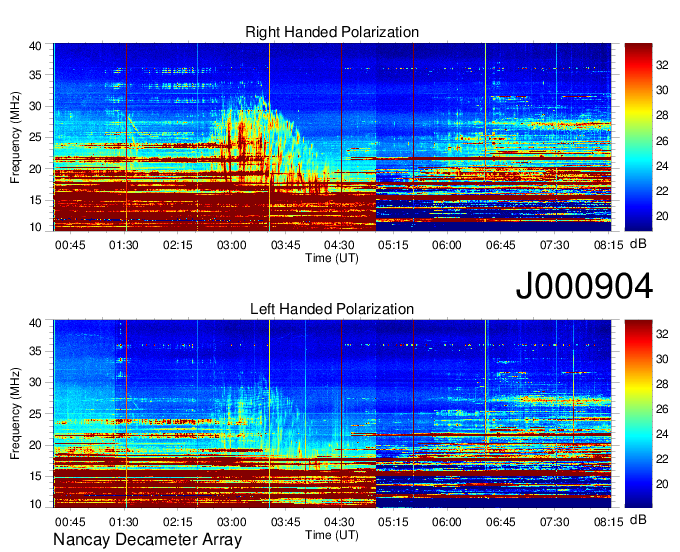
Task: Click the left-handed polarization spectrogram
Action: pos(332,414)
